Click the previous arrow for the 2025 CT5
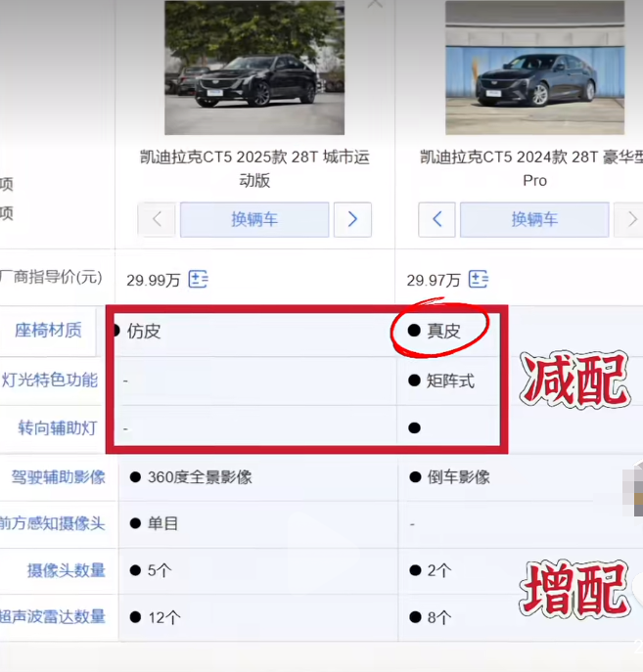 click(157, 219)
